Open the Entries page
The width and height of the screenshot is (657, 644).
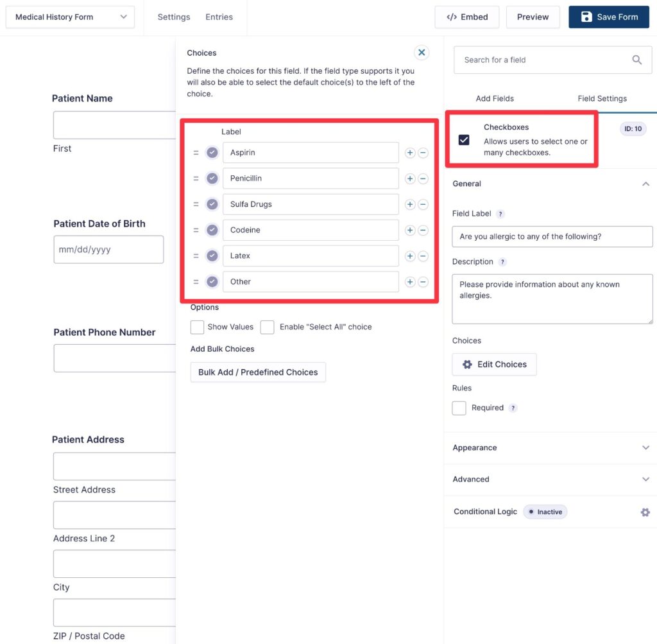point(219,17)
